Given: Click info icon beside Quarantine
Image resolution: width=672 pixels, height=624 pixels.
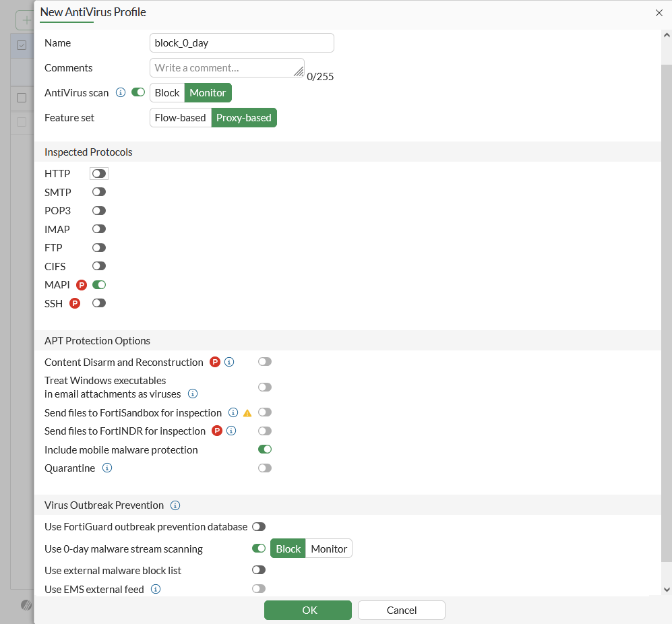Looking at the screenshot, I should point(106,468).
